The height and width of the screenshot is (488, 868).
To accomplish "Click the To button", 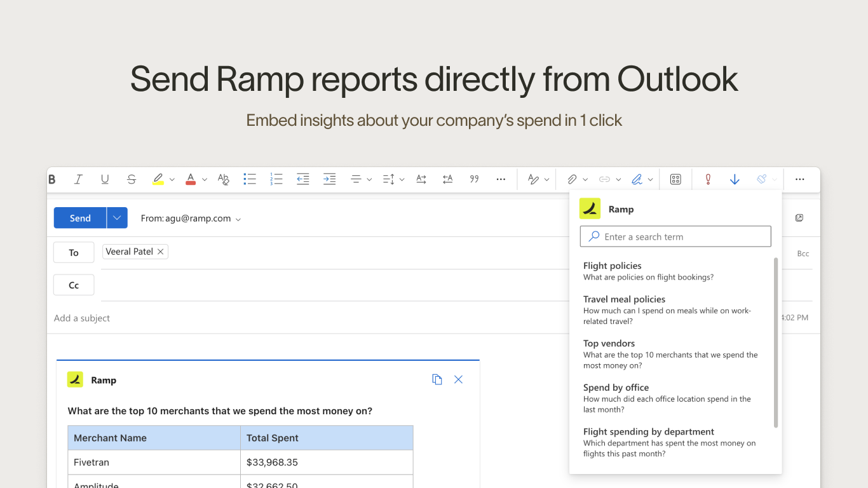I will (x=74, y=252).
